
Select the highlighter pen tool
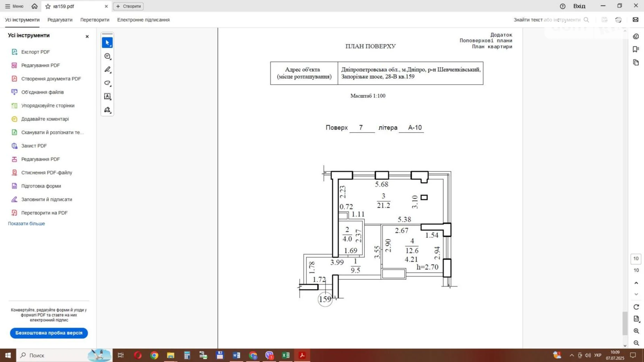(x=107, y=70)
